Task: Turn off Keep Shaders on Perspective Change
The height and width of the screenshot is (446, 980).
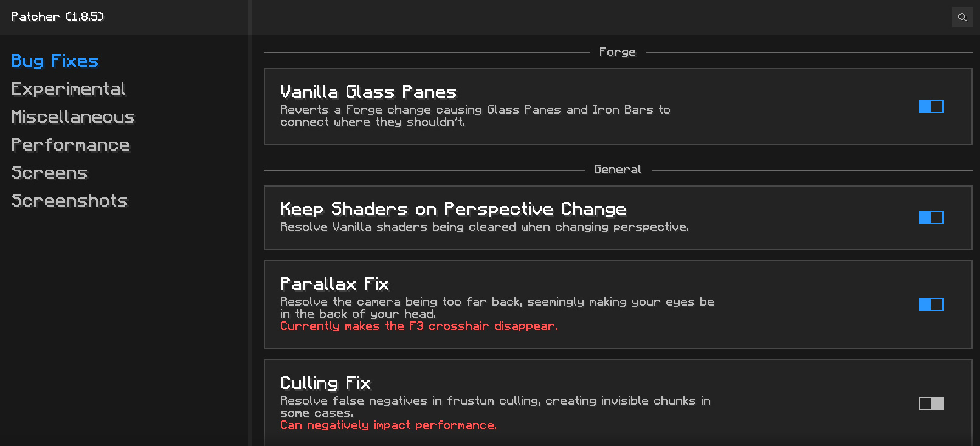Action: pyautogui.click(x=931, y=218)
